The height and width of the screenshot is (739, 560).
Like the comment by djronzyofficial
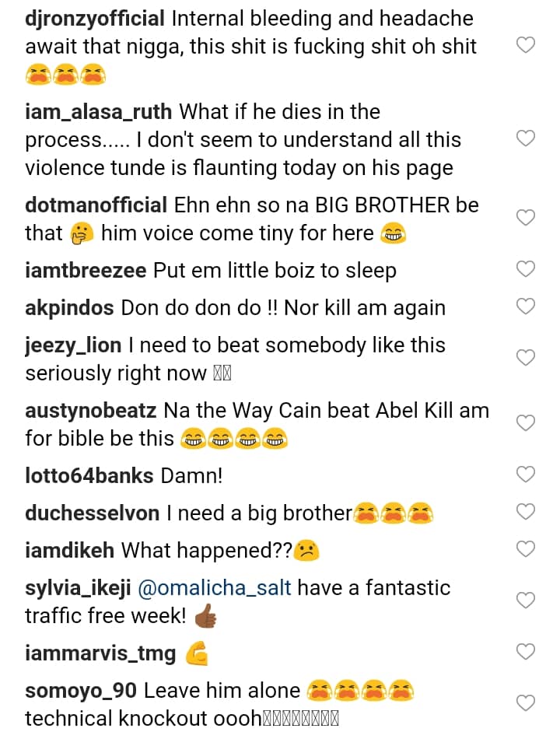tap(526, 45)
